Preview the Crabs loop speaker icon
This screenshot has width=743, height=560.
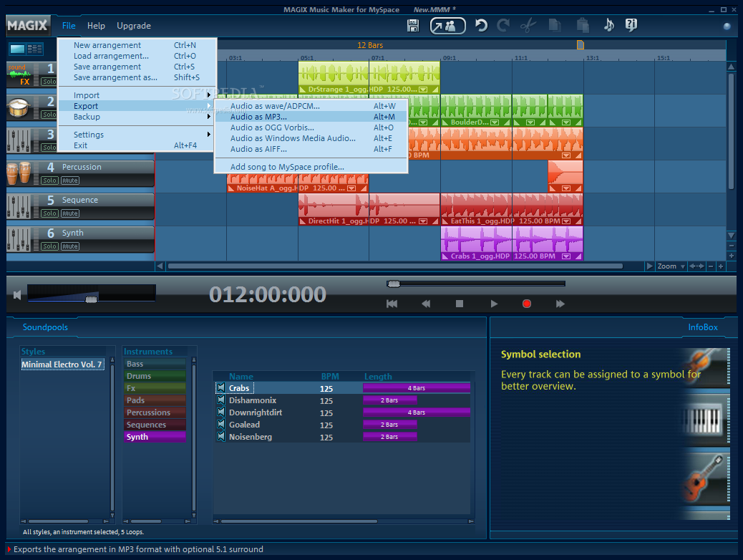tap(220, 388)
